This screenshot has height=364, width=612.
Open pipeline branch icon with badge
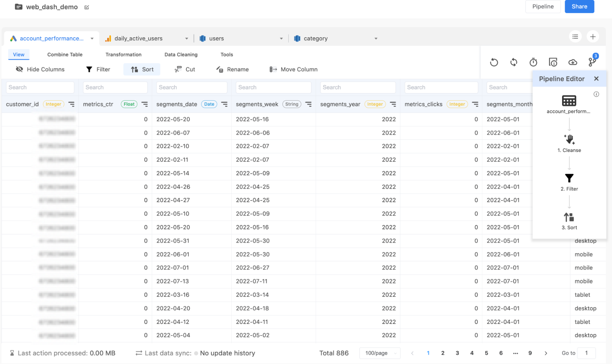click(x=592, y=62)
